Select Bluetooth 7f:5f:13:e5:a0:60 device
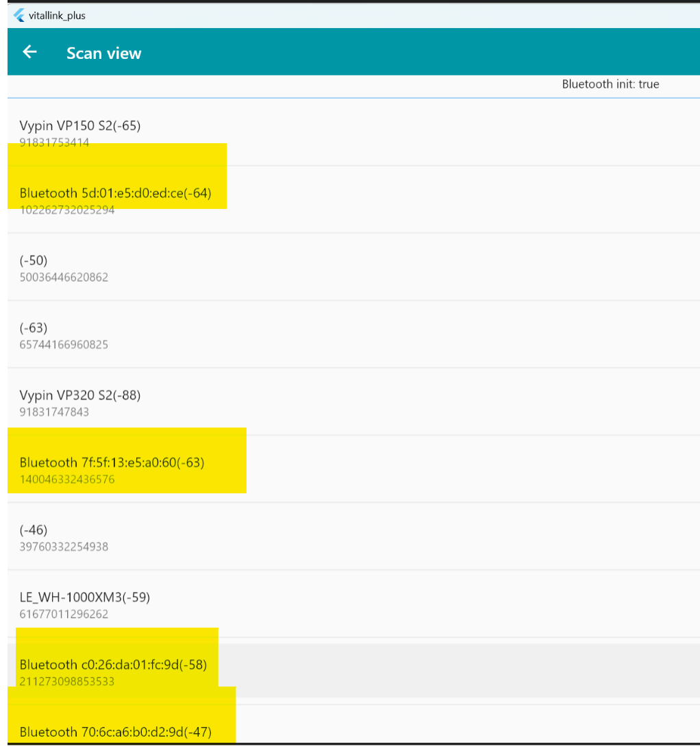700x753 pixels. click(353, 469)
